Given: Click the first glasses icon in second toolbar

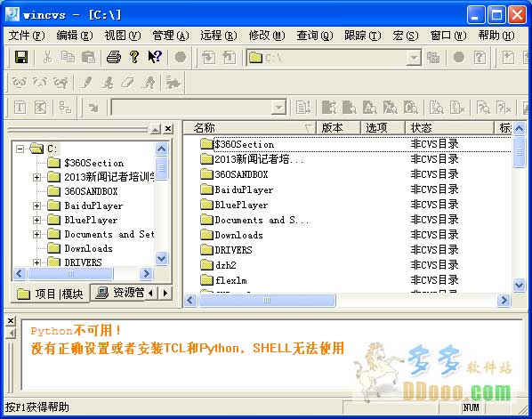Looking at the screenshot, I should coord(20,82).
